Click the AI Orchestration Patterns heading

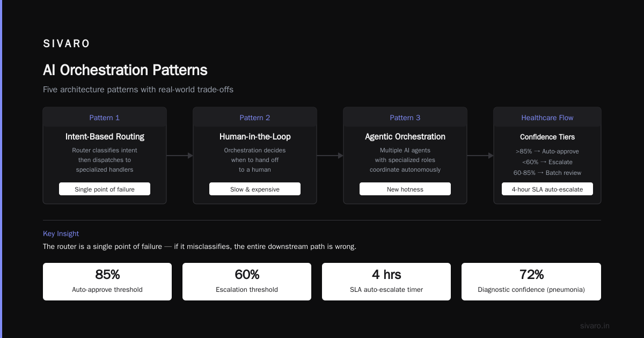point(125,70)
